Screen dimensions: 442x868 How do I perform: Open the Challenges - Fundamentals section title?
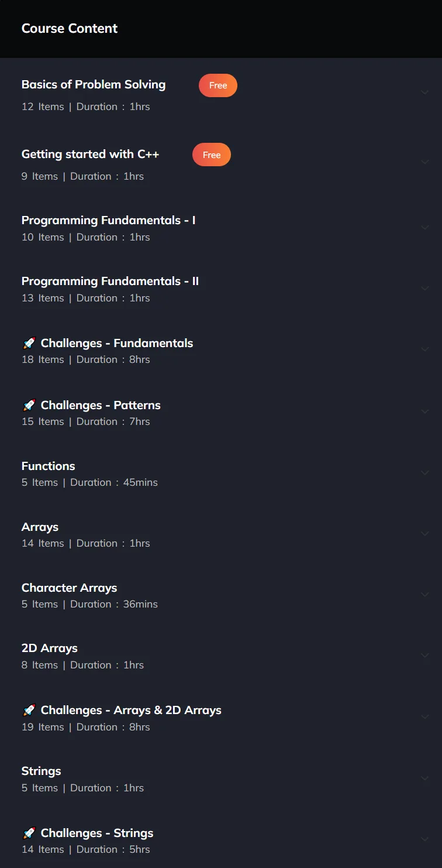[117, 344]
